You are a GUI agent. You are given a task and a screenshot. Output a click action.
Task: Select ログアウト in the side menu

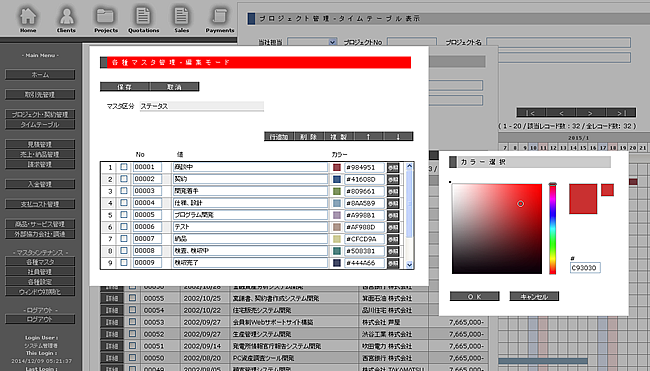coord(40,319)
